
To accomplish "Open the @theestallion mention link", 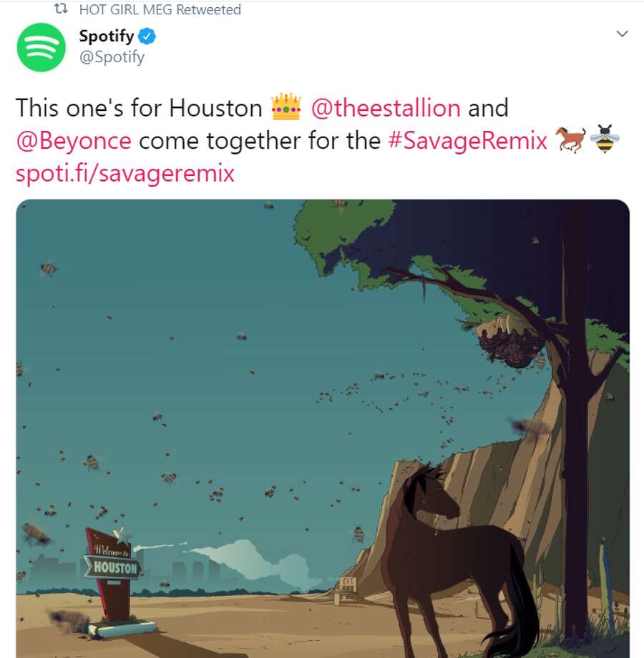I will tap(386, 108).
